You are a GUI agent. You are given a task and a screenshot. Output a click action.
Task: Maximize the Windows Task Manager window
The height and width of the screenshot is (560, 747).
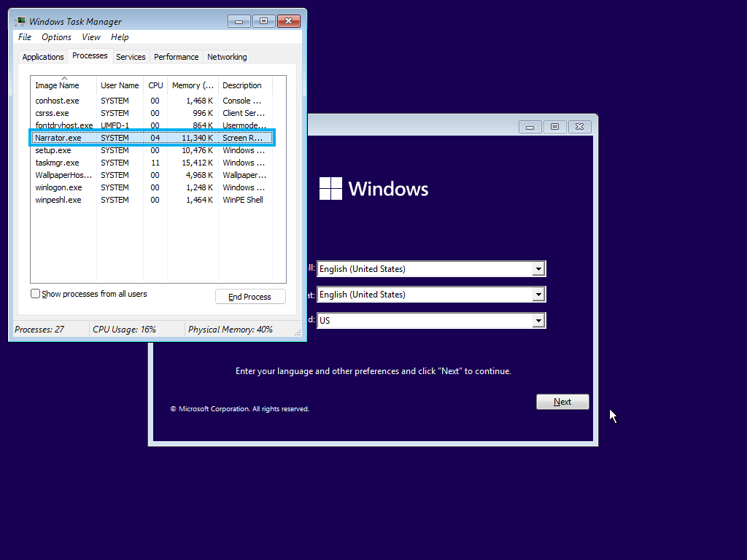tap(263, 21)
